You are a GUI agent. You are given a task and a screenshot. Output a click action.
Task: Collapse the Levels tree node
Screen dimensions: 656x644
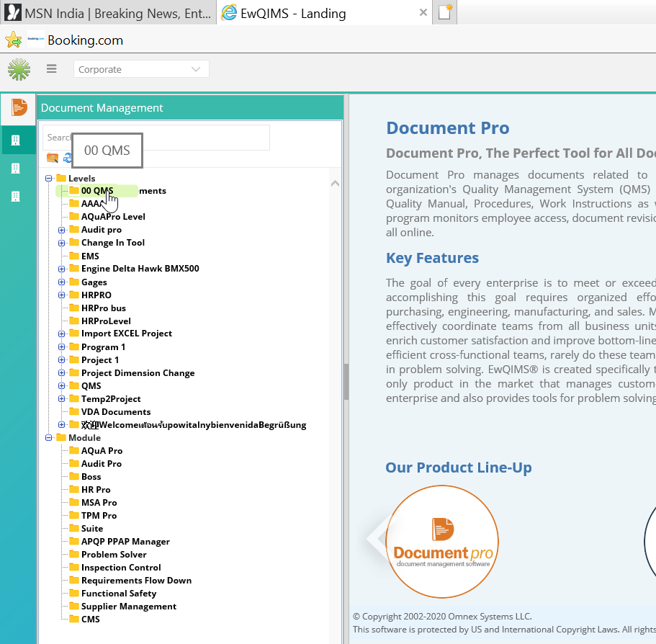click(48, 178)
